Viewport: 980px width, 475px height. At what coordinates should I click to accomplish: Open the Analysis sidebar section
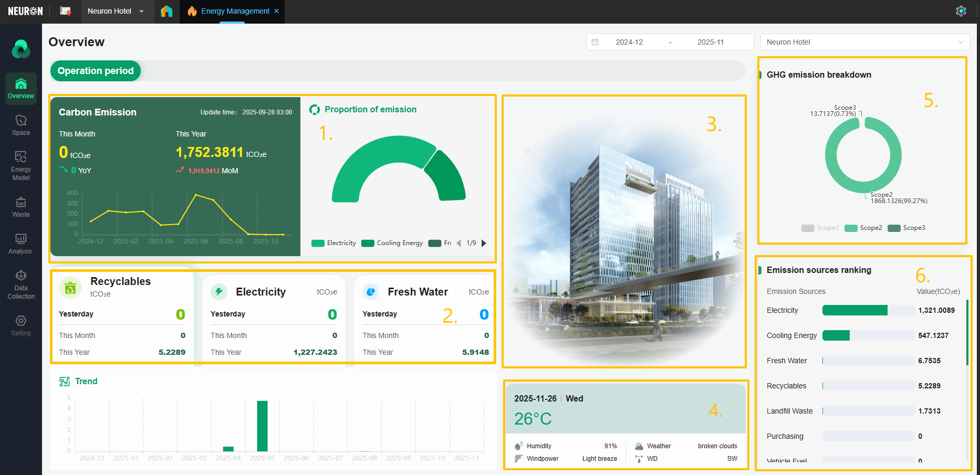(21, 244)
